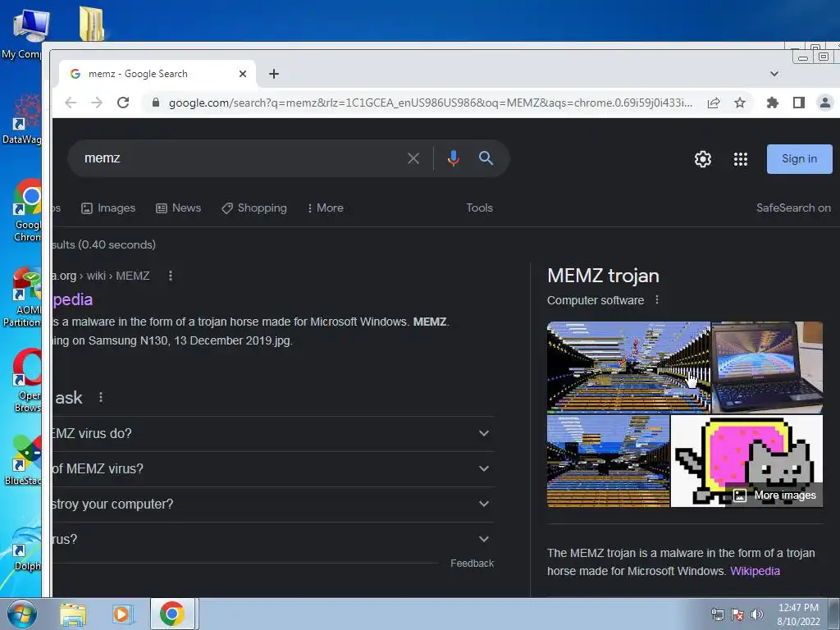Expand the question ending in 'rus?'

click(272, 540)
